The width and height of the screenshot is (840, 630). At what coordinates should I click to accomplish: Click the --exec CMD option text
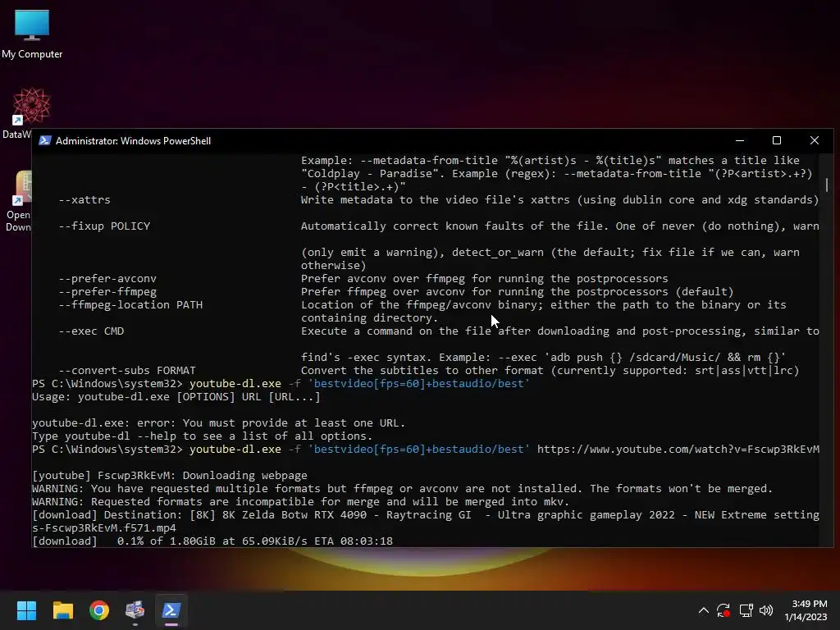click(91, 331)
